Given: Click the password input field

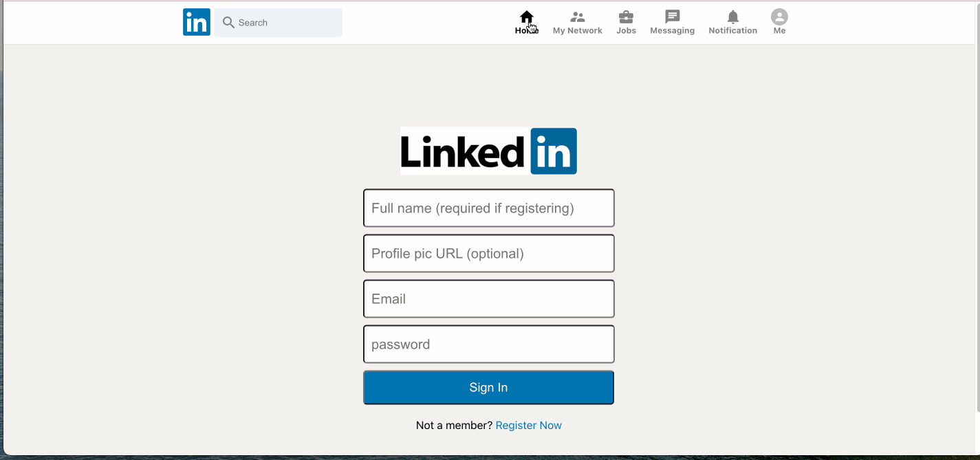Looking at the screenshot, I should [489, 344].
